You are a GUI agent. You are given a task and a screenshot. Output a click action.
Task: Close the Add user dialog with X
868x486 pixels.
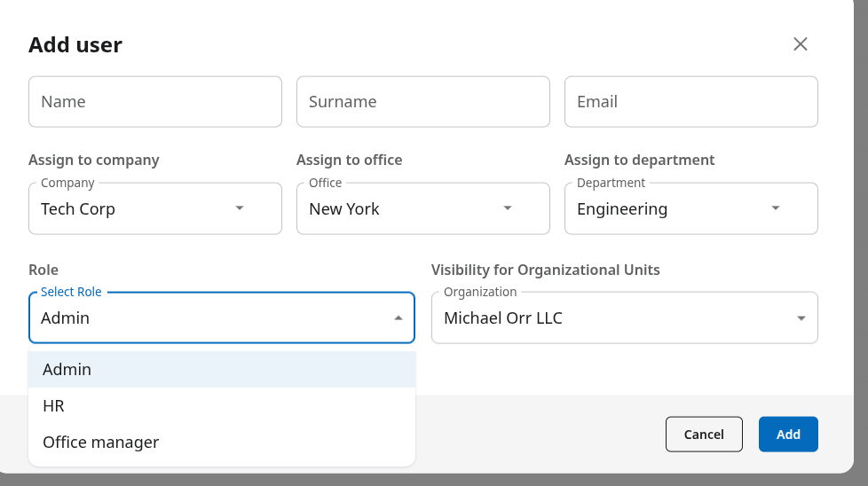pyautogui.click(x=800, y=44)
